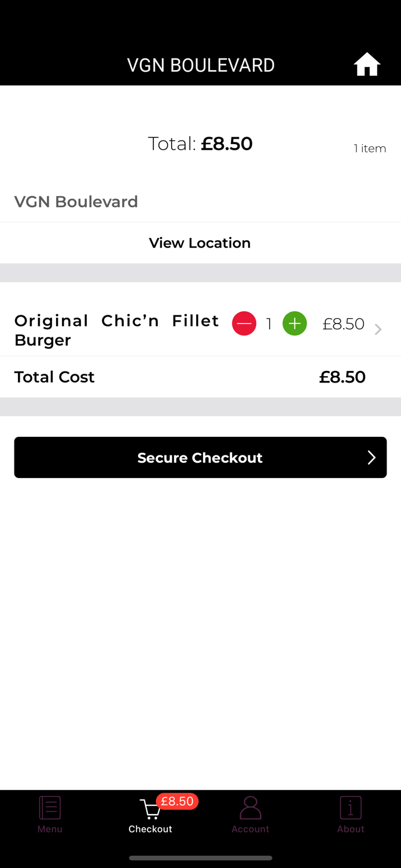Decrease burger quantity with red minus button
This screenshot has height=868, width=401.
(x=244, y=323)
